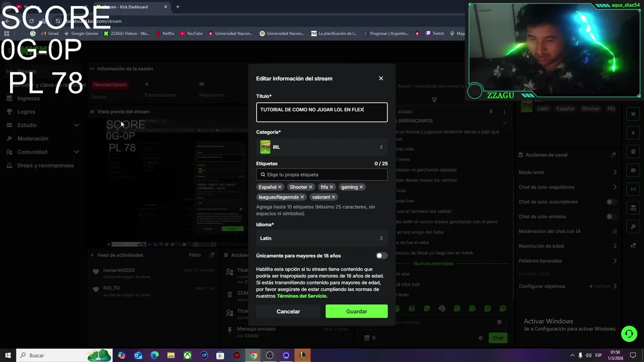Click the search icon in tag field
The height and width of the screenshot is (362, 644).
pos(263,174)
